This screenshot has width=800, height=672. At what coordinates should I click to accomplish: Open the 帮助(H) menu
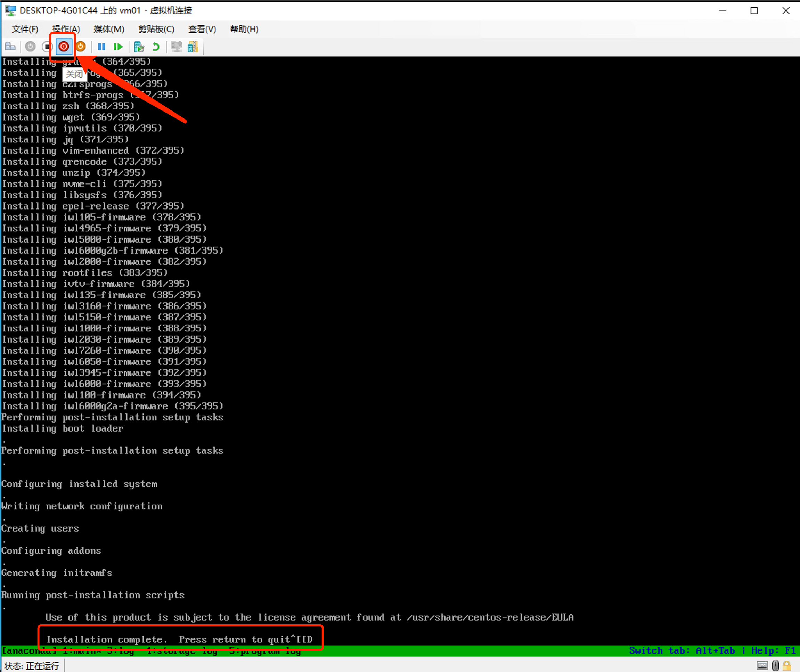pyautogui.click(x=244, y=29)
